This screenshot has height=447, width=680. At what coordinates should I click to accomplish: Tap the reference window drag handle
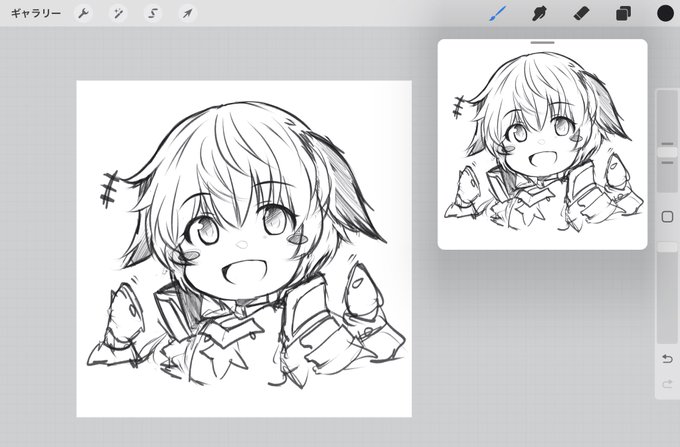(543, 42)
